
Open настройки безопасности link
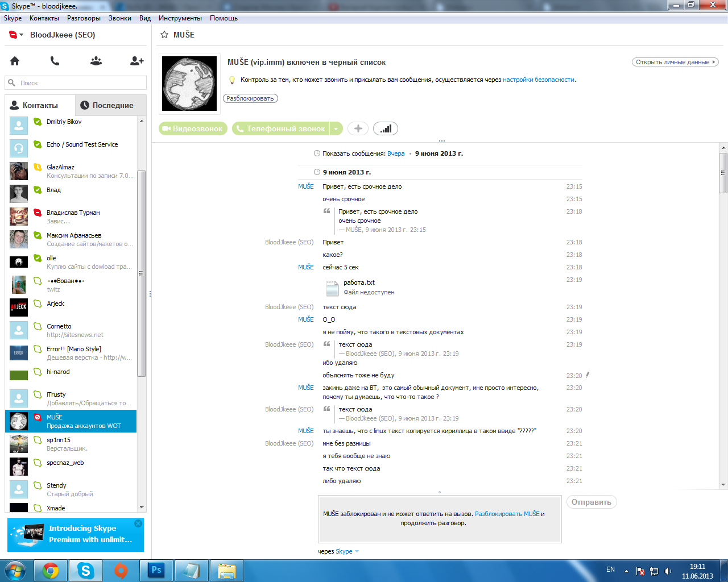point(538,80)
